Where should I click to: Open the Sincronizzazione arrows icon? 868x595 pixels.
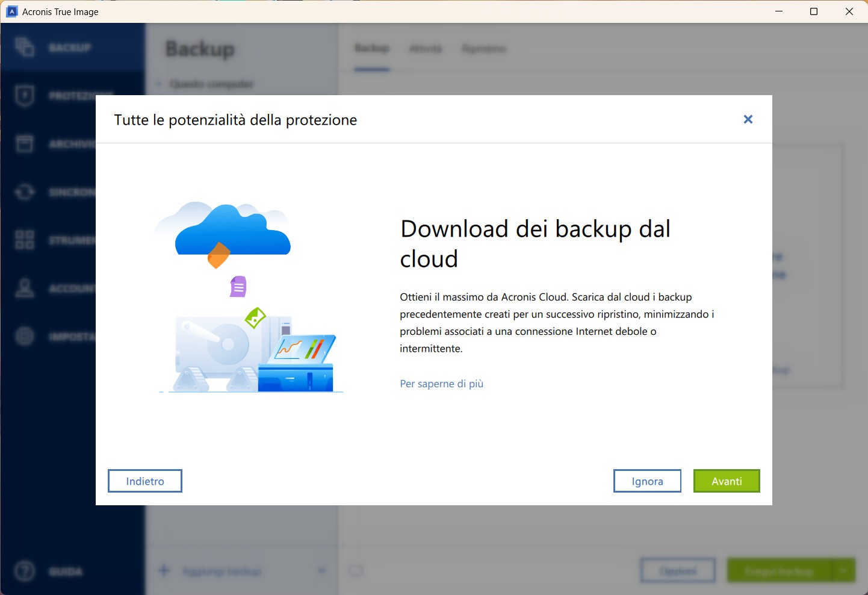(x=25, y=192)
